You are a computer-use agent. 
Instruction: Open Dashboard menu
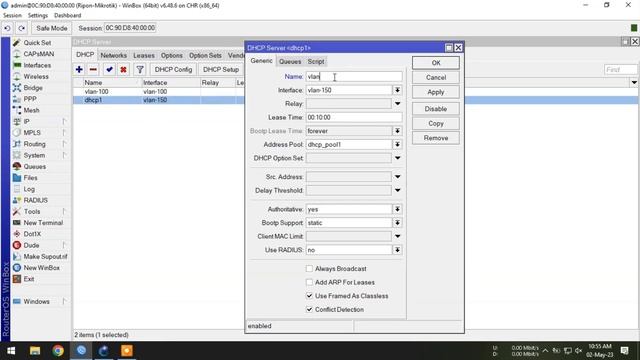67,15
